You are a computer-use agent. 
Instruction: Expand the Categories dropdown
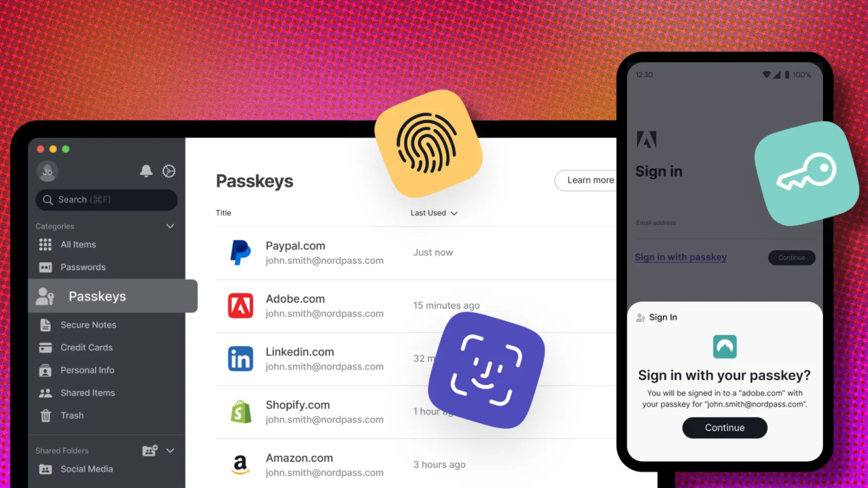pos(170,226)
